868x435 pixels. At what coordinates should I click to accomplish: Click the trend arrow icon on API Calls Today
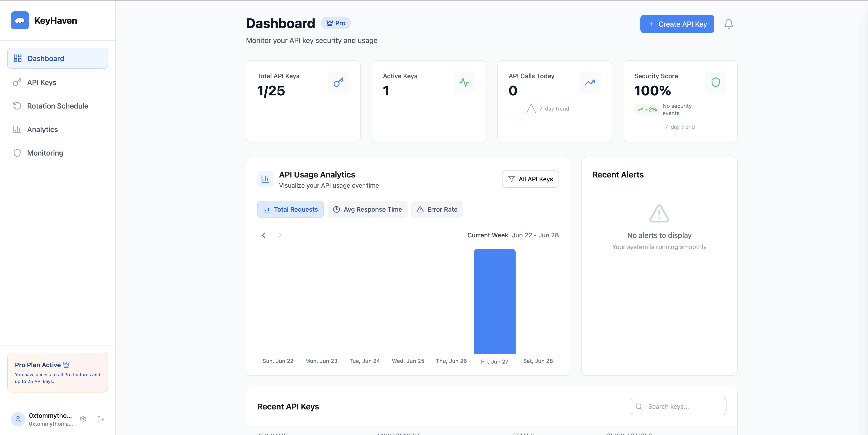point(590,82)
